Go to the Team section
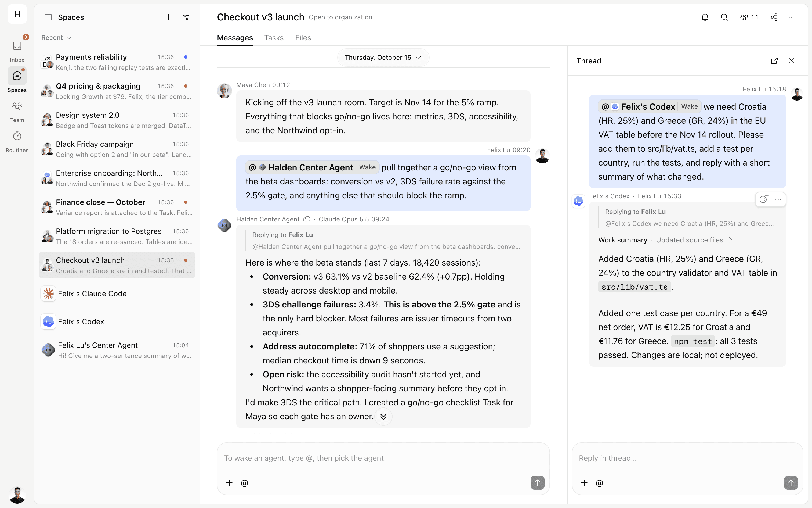The height and width of the screenshot is (508, 812). click(x=17, y=112)
